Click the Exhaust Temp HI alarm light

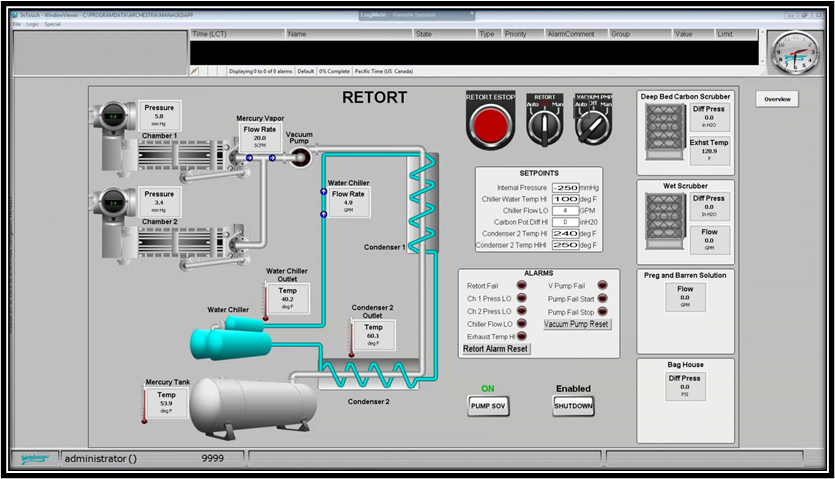click(x=522, y=336)
